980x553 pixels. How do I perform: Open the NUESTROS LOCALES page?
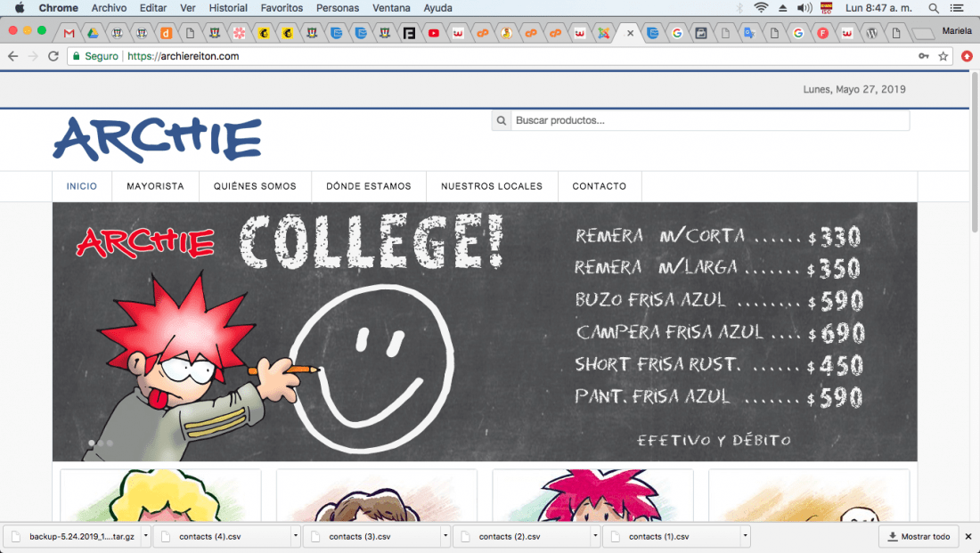coord(492,186)
